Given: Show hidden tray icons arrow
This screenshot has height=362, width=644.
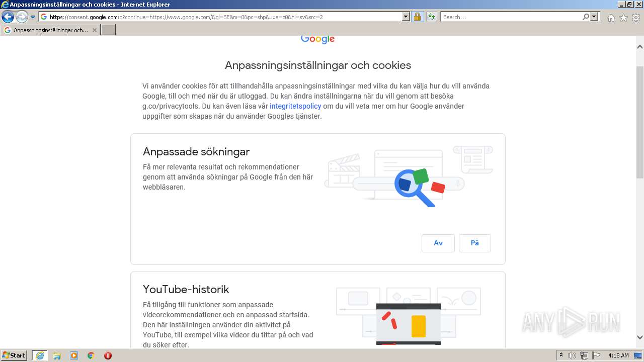Looking at the screenshot, I should 561,355.
